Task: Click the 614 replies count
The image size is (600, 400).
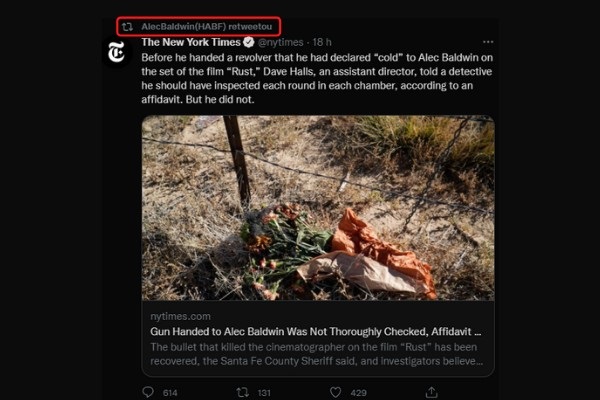Action: pos(170,392)
